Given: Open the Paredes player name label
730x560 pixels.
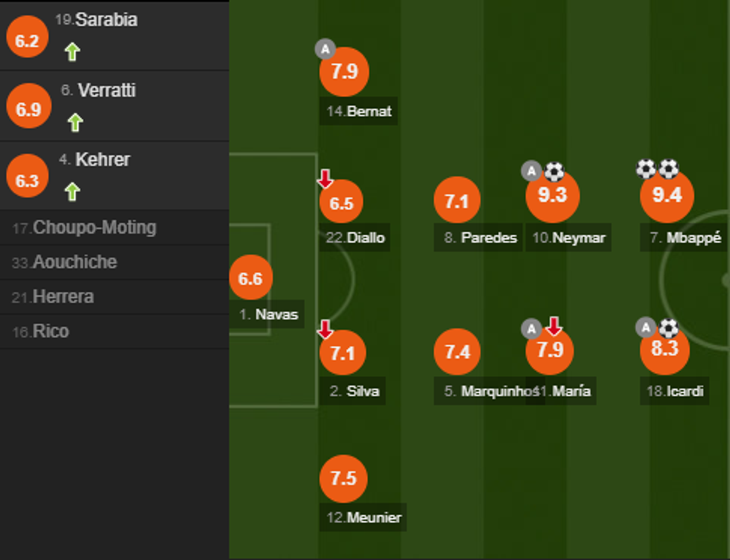Looking at the screenshot, I should (478, 238).
